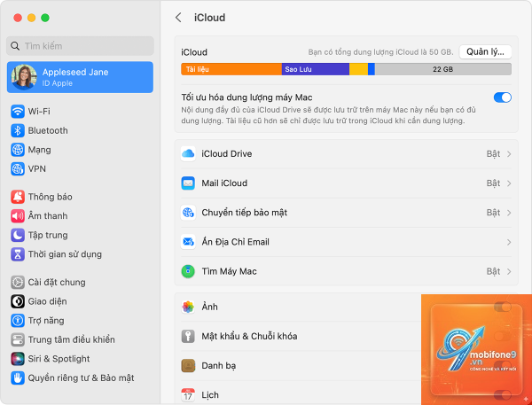
Task: Click the Thời gian sử dụng hourglass icon
Action: pyautogui.click(x=18, y=254)
